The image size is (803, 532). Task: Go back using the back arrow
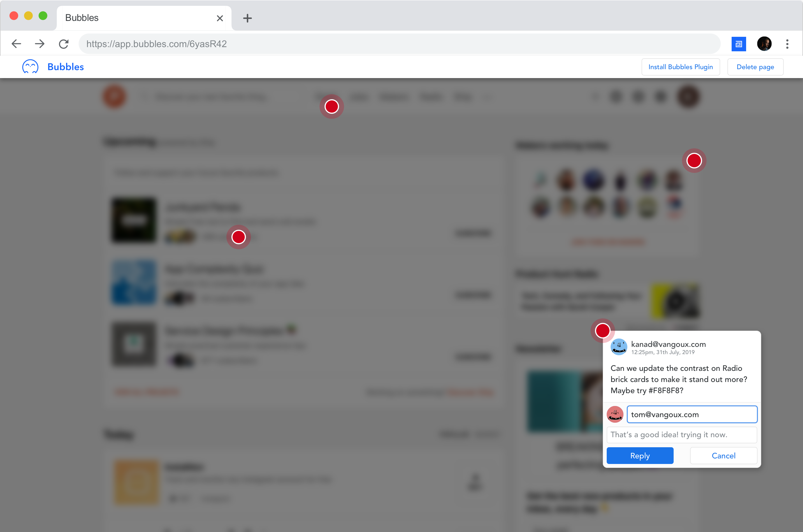[16, 44]
